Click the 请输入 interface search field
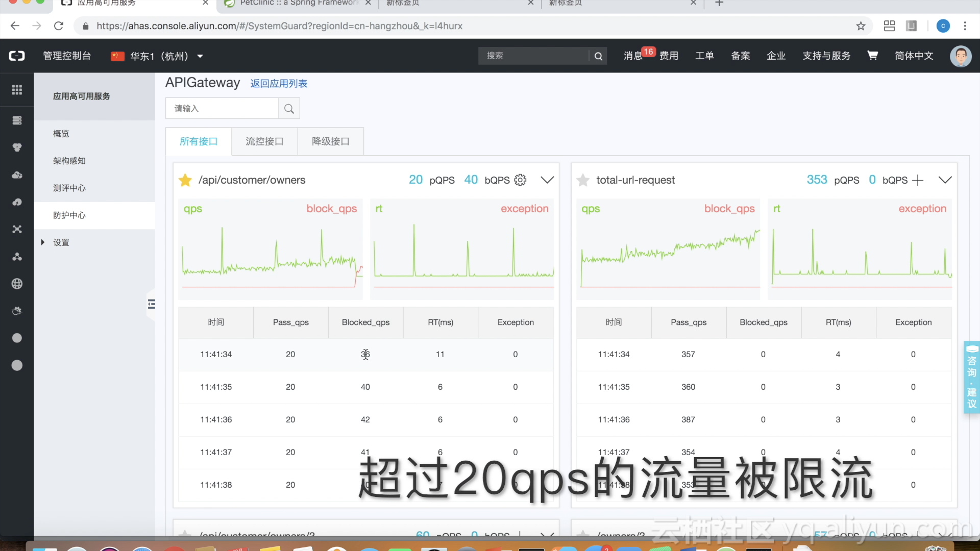 coord(222,109)
